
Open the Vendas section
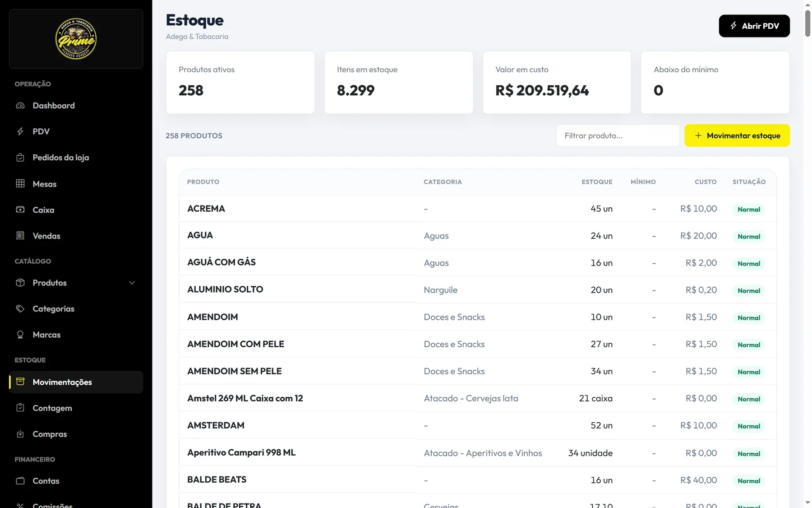point(76,236)
